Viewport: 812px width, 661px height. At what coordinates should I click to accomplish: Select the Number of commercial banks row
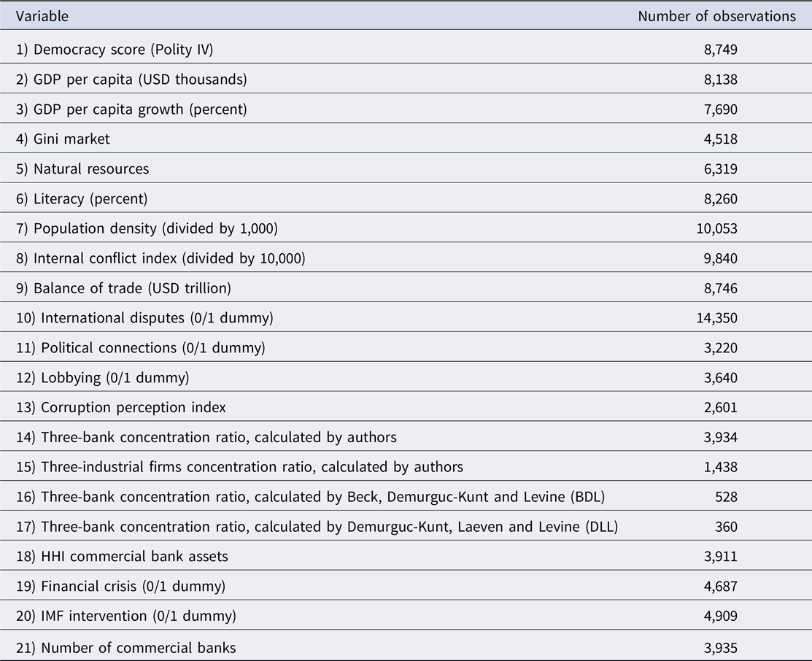point(406,646)
